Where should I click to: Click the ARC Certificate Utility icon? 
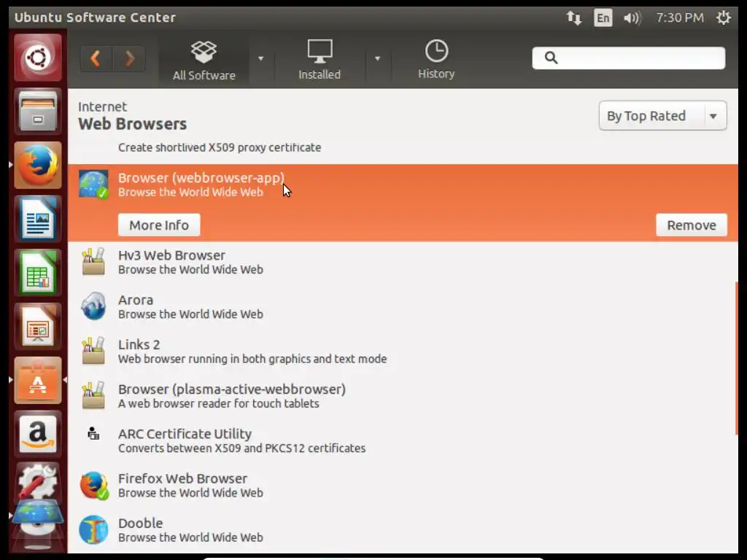click(x=93, y=433)
